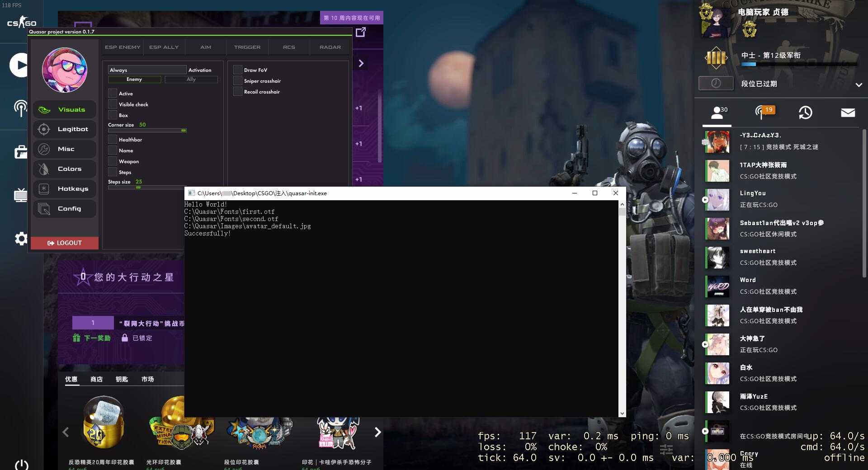This screenshot has width=868, height=470.
Task: Enable the Active checkbox
Action: [x=113, y=94]
